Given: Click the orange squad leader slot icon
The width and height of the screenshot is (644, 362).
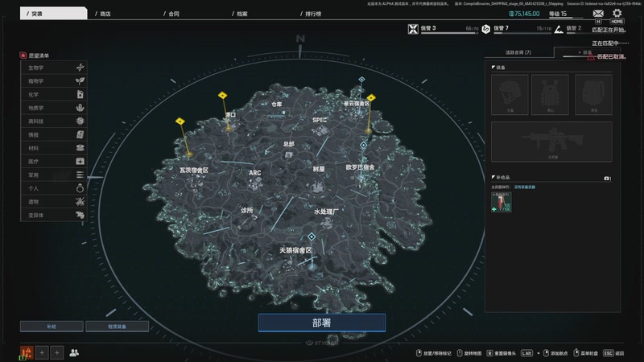Looking at the screenshot, I should [x=27, y=352].
